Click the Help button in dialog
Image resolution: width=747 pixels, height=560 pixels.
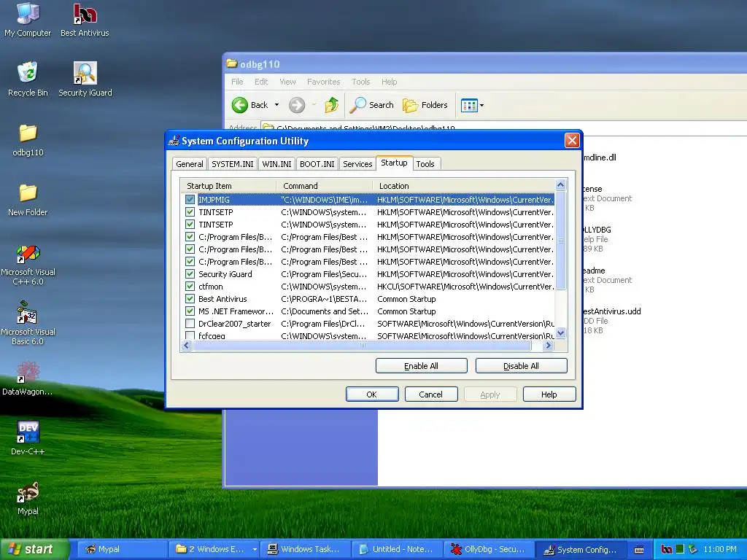tap(549, 394)
